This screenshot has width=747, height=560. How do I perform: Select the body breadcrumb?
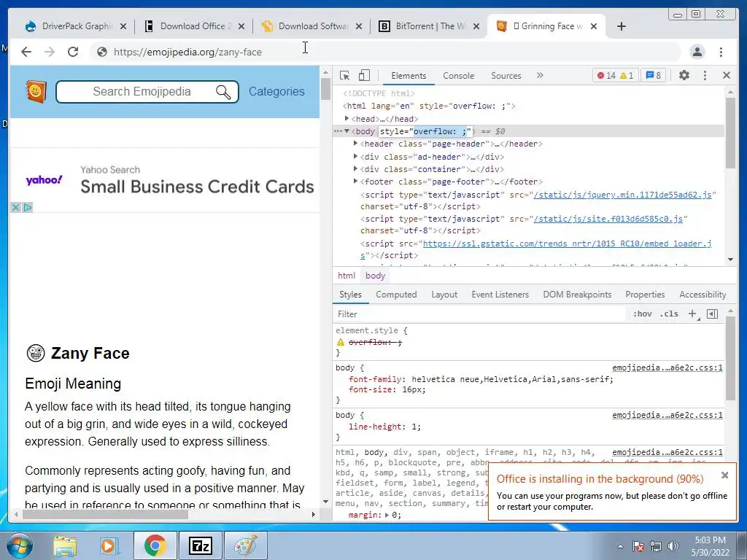(375, 275)
